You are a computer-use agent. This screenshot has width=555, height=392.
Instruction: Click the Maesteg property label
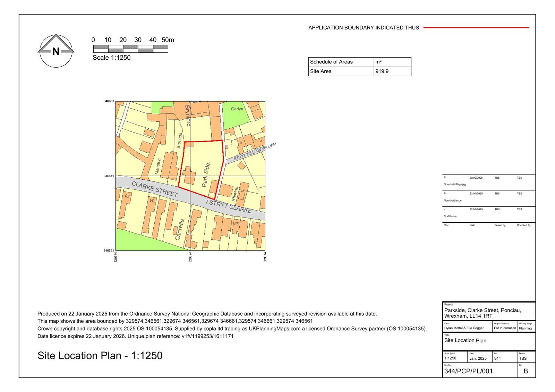[x=157, y=166]
